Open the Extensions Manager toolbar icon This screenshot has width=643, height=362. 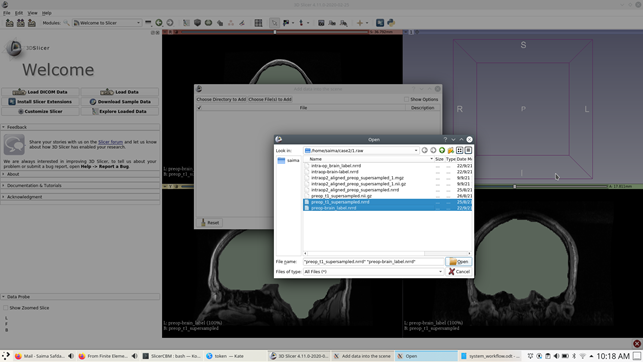coord(380,23)
